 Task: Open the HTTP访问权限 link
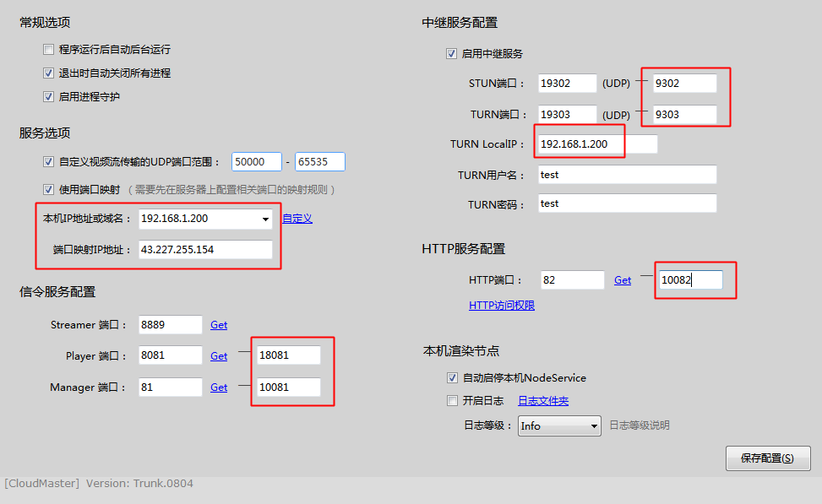[502, 306]
